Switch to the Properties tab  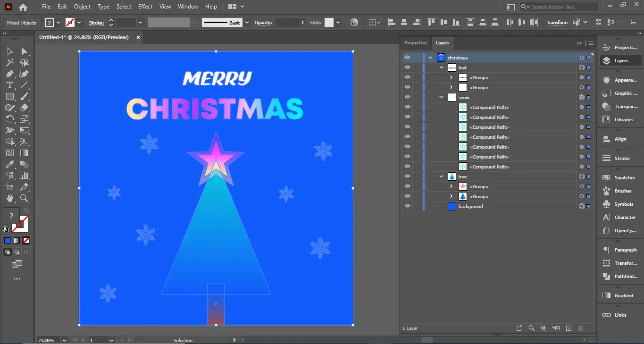click(x=416, y=43)
